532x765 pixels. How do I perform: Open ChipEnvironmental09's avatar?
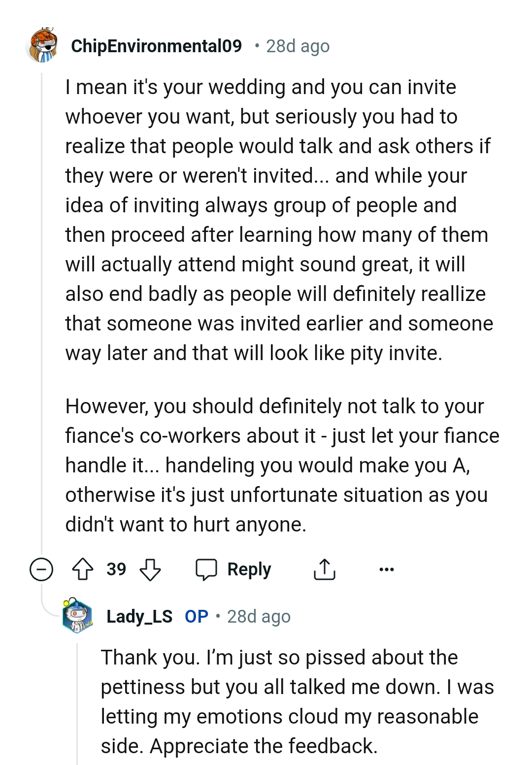tap(42, 45)
